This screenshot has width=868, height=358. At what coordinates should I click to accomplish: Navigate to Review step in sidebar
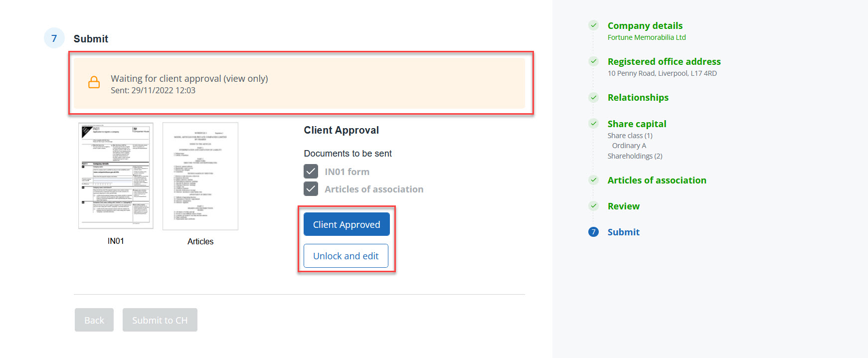tap(623, 206)
